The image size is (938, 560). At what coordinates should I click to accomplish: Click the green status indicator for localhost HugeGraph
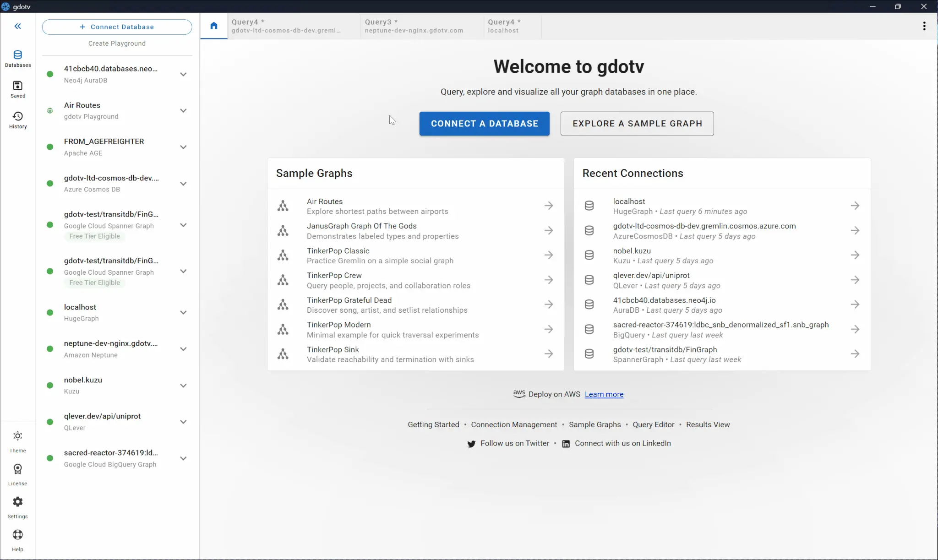(x=49, y=312)
